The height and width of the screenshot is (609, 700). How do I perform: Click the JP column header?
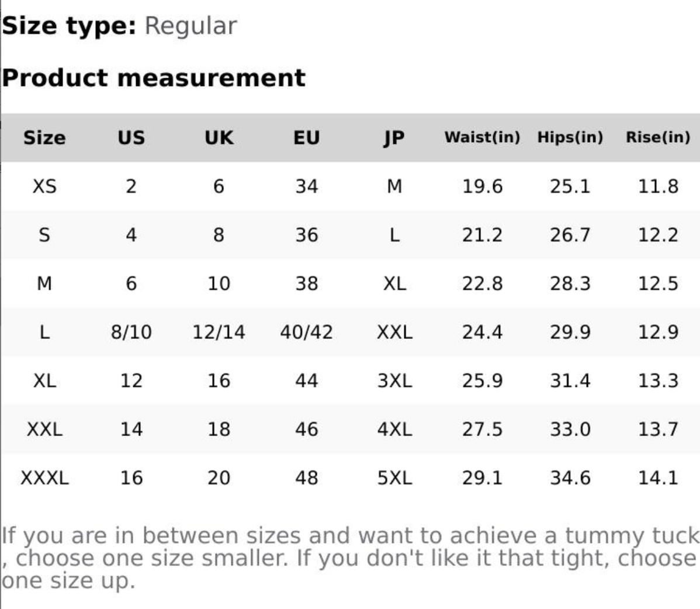(x=394, y=138)
